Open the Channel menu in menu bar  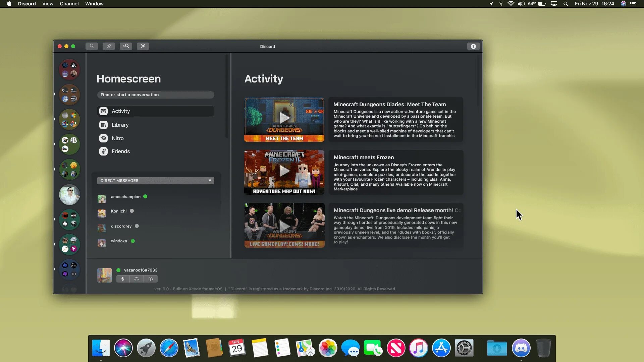(69, 4)
